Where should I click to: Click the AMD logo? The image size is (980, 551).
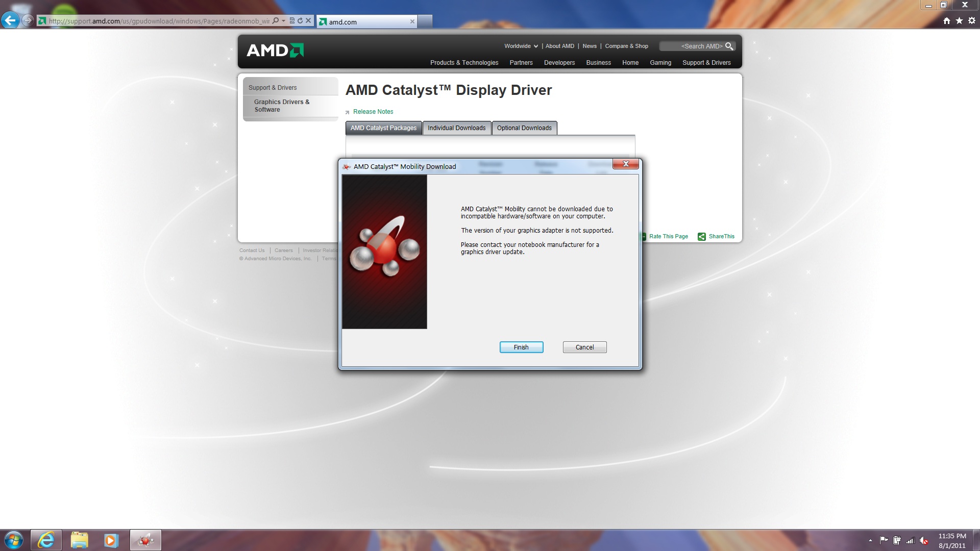[x=275, y=50]
